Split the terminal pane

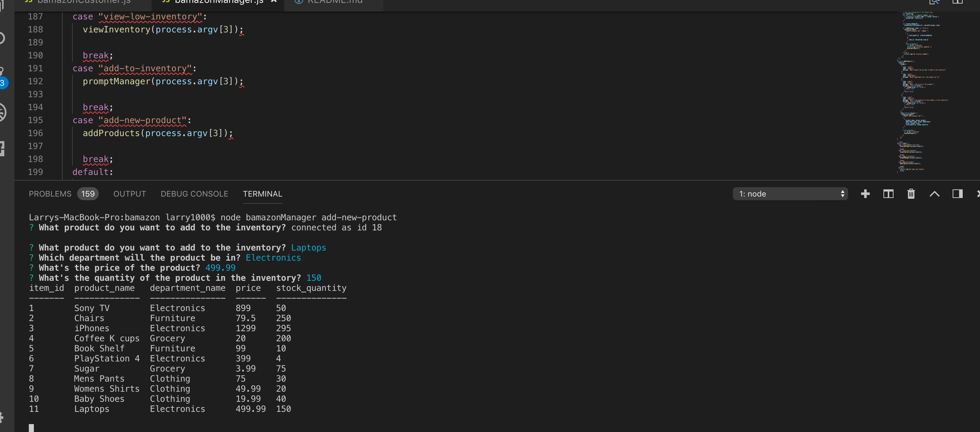pyautogui.click(x=888, y=194)
